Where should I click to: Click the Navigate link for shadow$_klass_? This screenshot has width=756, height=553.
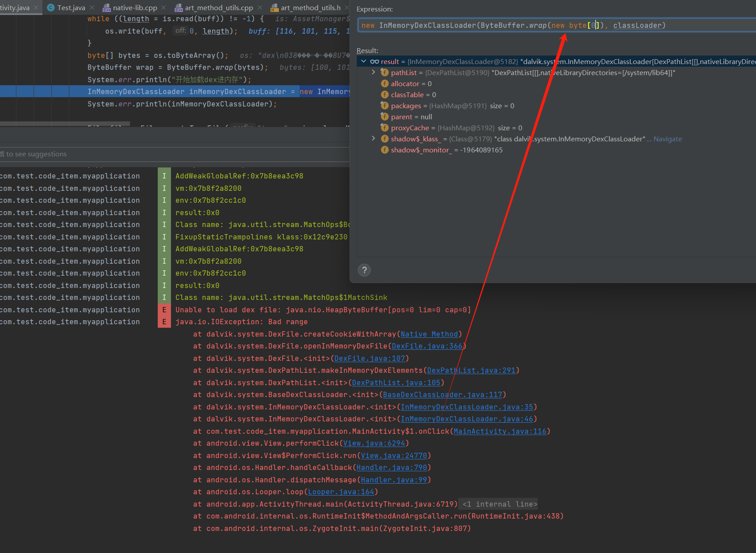click(668, 139)
